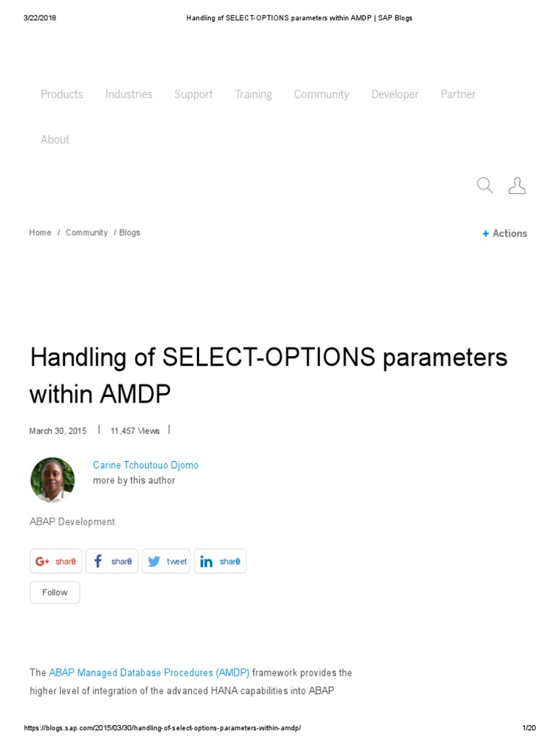Click the About navigation item

(55, 139)
